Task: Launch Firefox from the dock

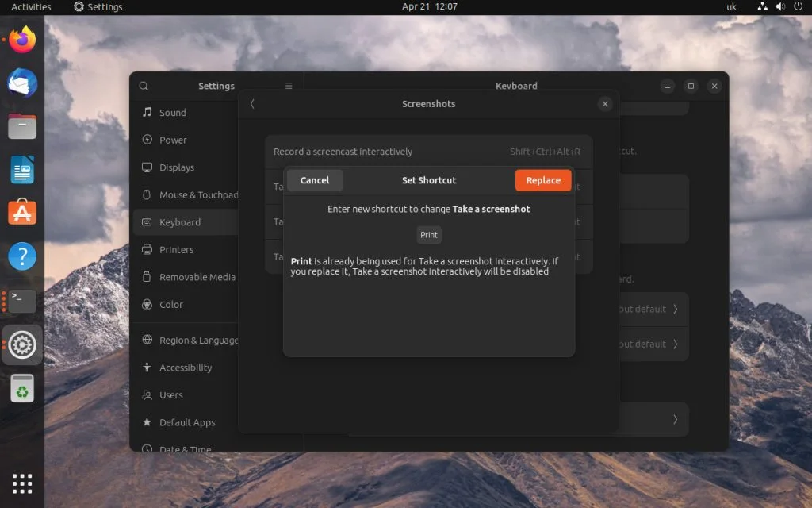Action: click(21, 40)
